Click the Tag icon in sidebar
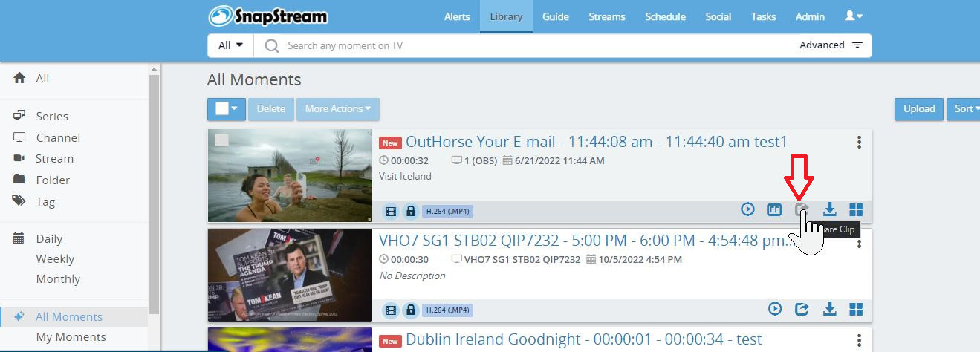 click(19, 201)
